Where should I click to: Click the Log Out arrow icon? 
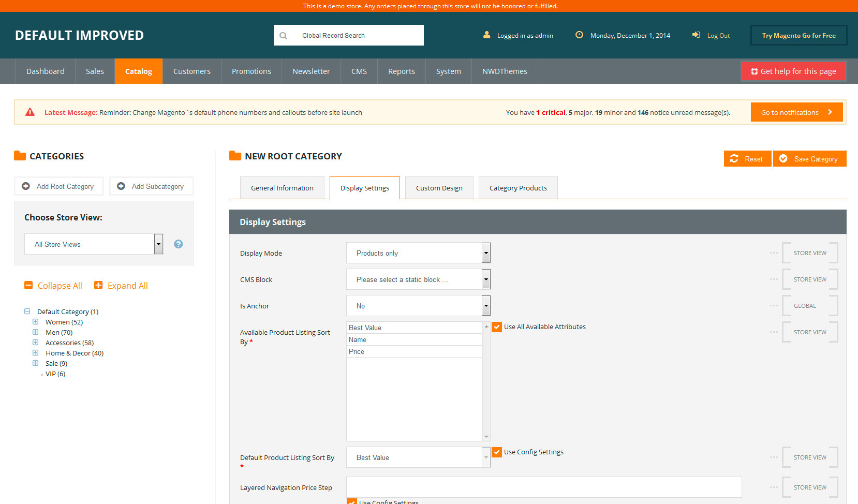click(696, 35)
